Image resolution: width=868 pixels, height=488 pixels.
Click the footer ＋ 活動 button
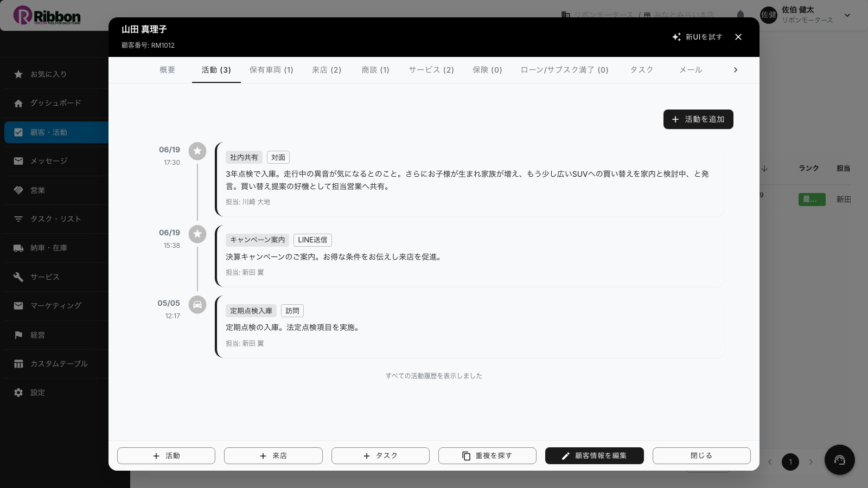point(166,456)
